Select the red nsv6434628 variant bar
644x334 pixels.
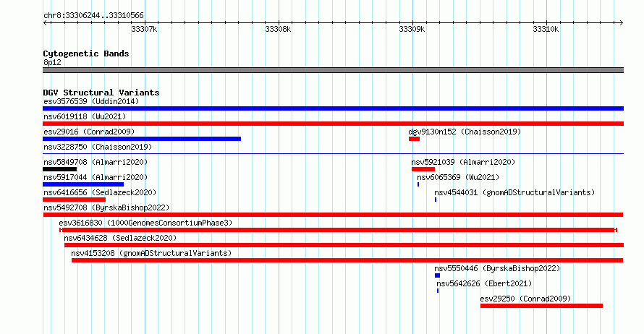(x=344, y=245)
